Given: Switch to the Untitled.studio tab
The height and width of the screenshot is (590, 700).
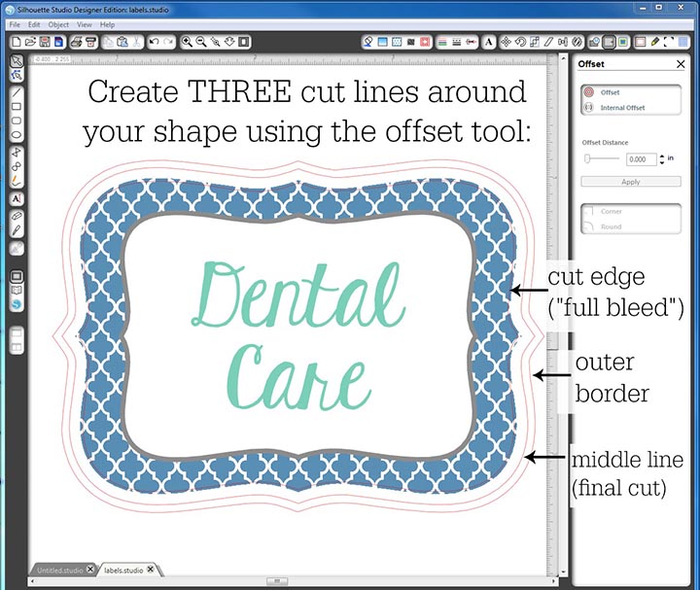Looking at the screenshot, I should (x=60, y=571).
